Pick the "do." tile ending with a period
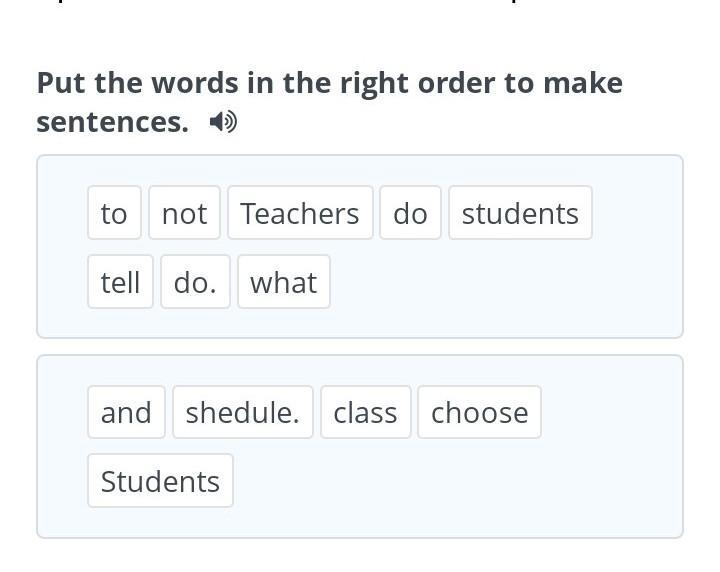The width and height of the screenshot is (720, 572). (195, 282)
